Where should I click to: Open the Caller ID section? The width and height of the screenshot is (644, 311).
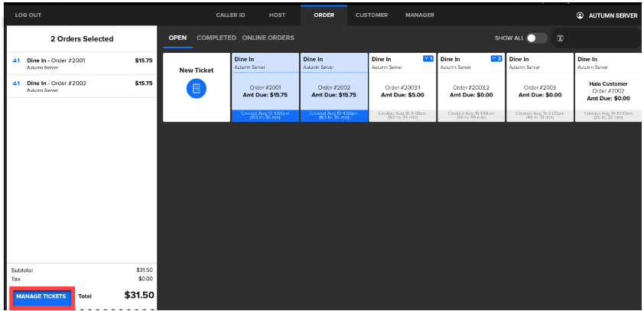(230, 15)
